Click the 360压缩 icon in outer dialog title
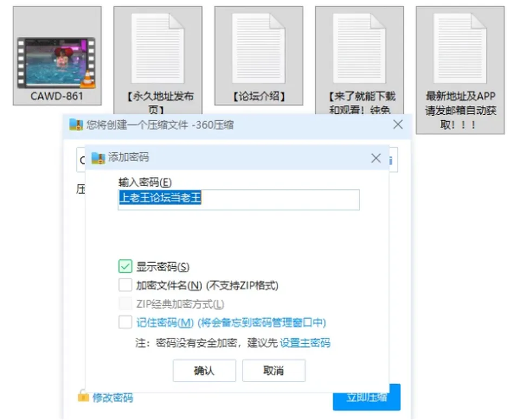Viewport: 520px width, 420px height. [x=76, y=124]
